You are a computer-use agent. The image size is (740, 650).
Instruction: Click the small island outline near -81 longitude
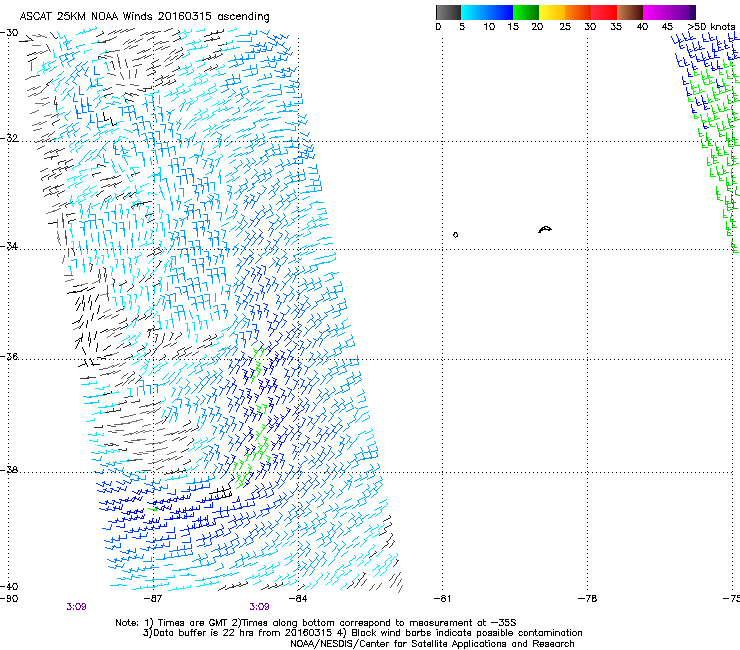455,235
